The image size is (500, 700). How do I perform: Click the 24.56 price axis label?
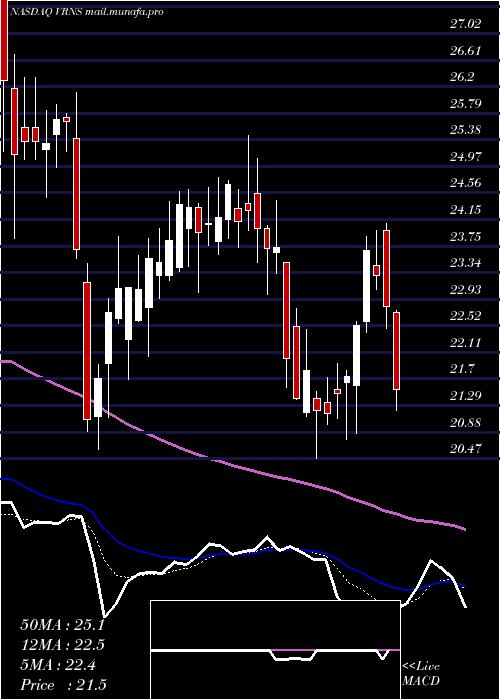click(x=466, y=183)
